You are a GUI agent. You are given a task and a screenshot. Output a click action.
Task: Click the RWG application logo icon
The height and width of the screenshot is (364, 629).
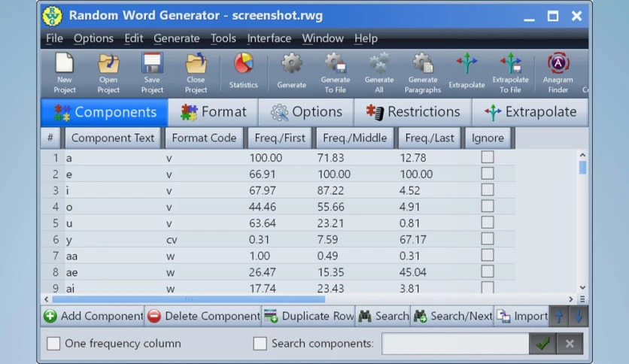coord(53,16)
